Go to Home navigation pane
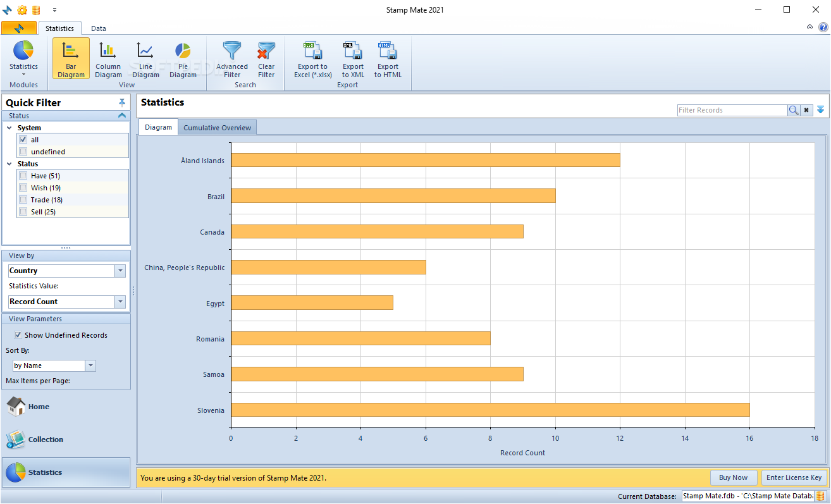Screen dimensions: 831x504 pyautogui.click(x=66, y=407)
